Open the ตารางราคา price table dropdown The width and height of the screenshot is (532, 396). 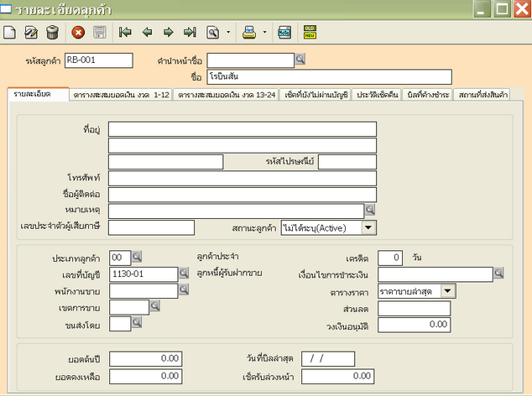click(448, 290)
